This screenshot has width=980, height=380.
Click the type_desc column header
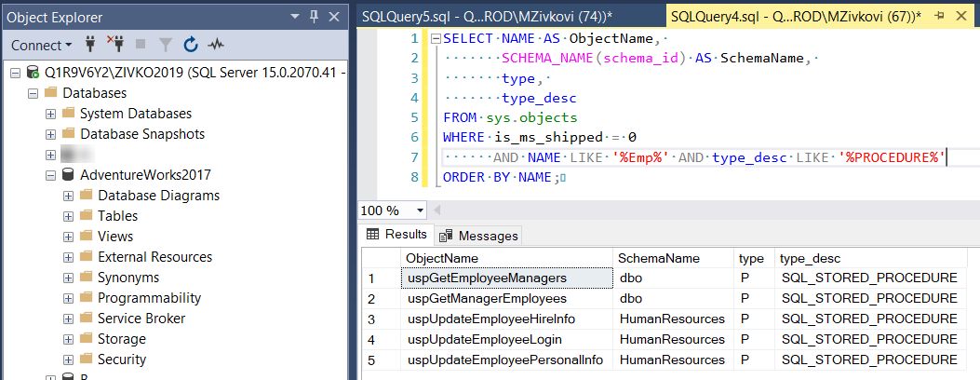click(872, 258)
